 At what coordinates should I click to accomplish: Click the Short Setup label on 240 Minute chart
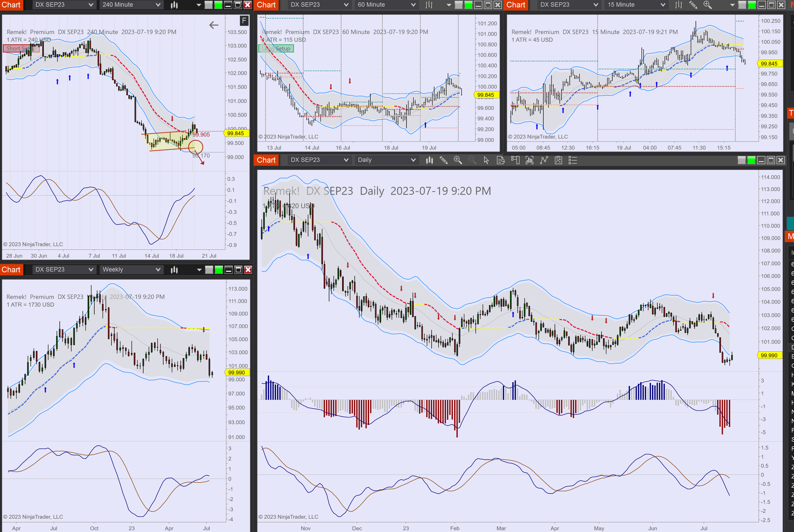(21, 49)
